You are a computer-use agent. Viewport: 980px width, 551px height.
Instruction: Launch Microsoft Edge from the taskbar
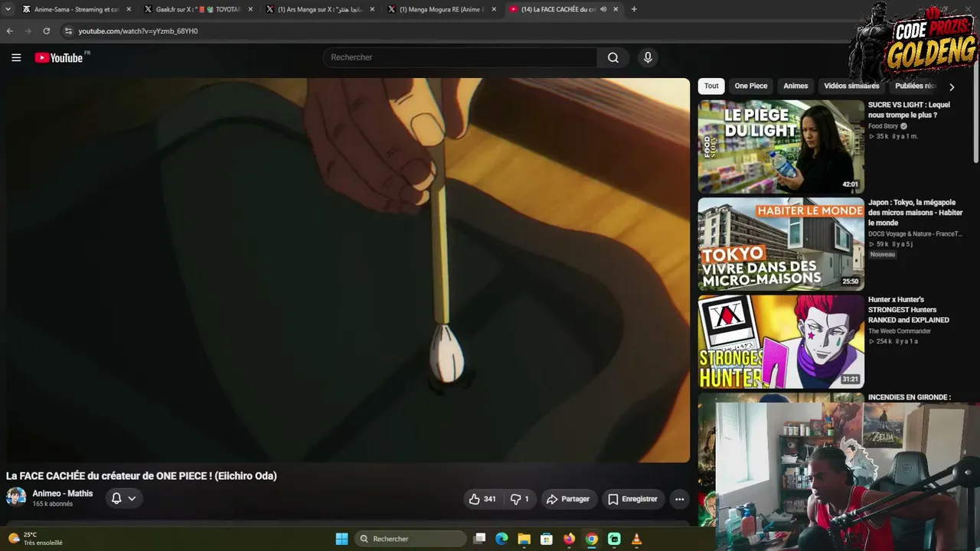point(501,539)
